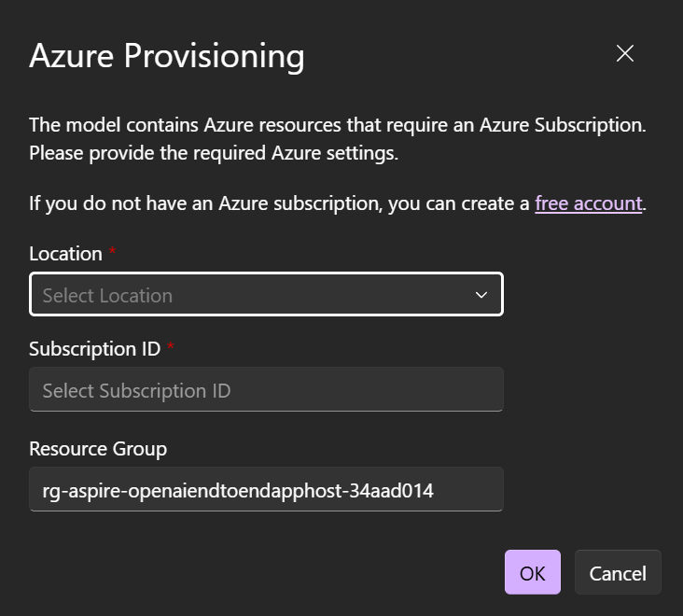Click the 'Select Location' placeholder text
Viewport: 683px width, 616px height.
point(107,295)
